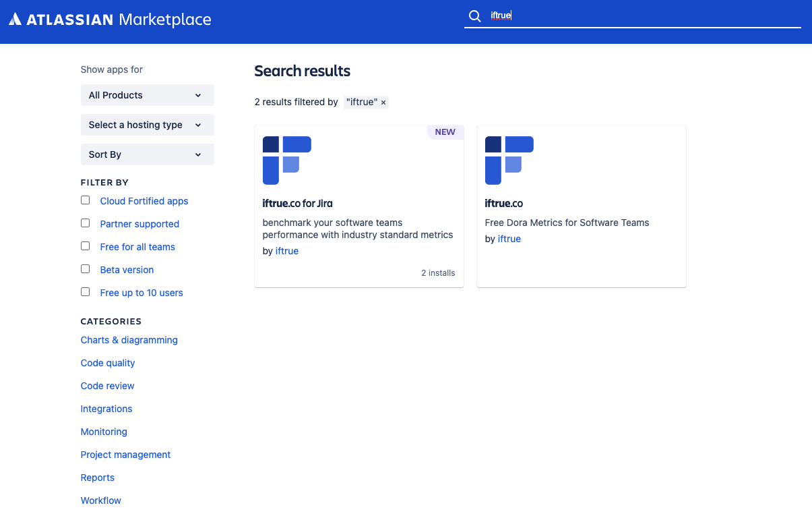Open the iftrue.co app logo
Image resolution: width=812 pixels, height=518 pixels.
click(509, 161)
